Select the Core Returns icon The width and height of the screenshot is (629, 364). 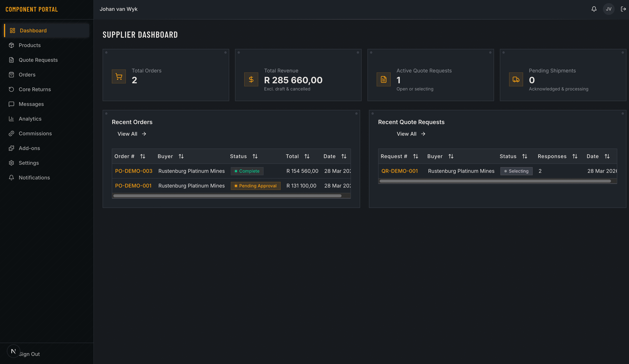point(12,89)
